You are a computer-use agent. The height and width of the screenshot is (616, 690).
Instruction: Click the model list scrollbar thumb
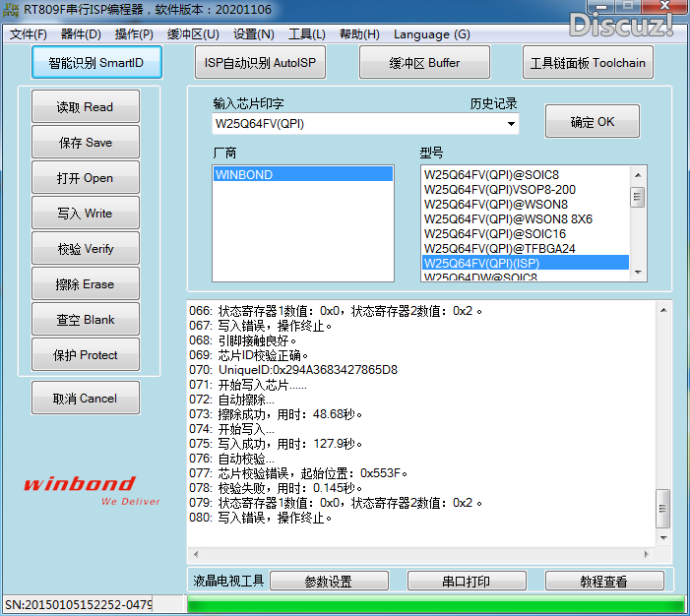[638, 197]
